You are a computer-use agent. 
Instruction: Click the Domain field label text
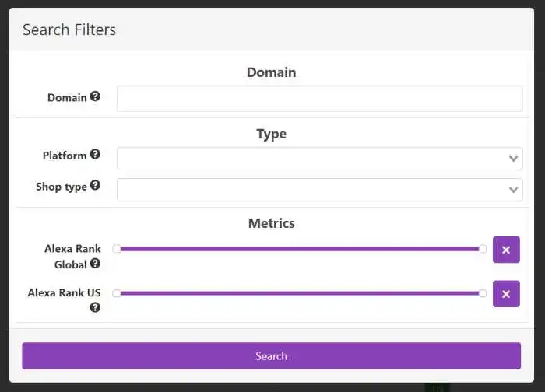coord(67,98)
